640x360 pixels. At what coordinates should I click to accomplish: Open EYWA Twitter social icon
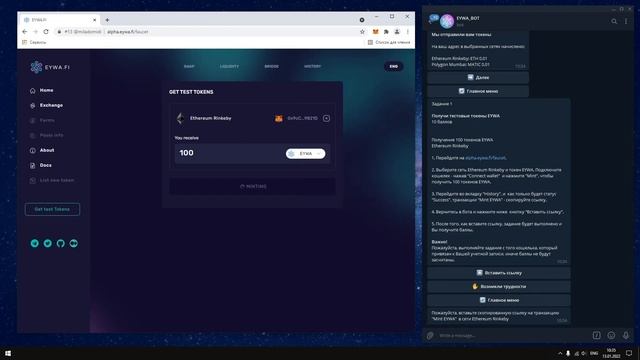click(x=48, y=243)
